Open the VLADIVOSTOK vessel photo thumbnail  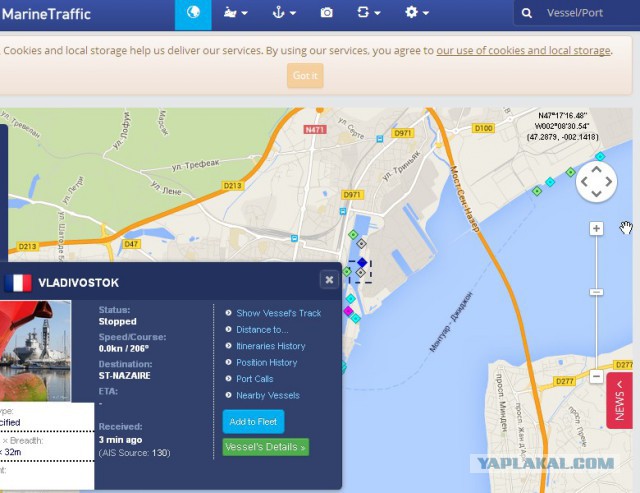(35, 351)
